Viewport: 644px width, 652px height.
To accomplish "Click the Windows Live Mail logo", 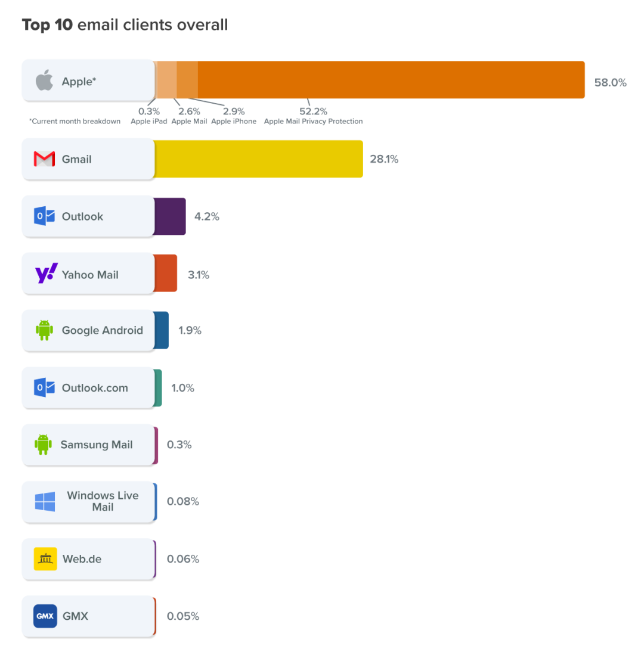I will tap(45, 501).
